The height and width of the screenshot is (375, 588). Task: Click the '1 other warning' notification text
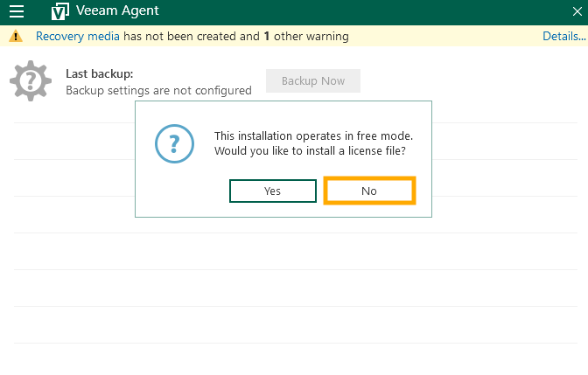[x=305, y=37]
